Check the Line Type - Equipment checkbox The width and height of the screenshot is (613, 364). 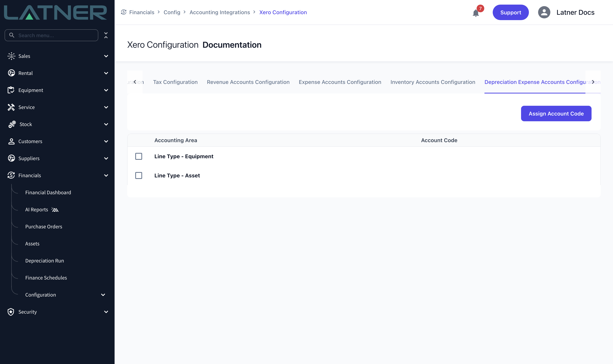click(138, 156)
